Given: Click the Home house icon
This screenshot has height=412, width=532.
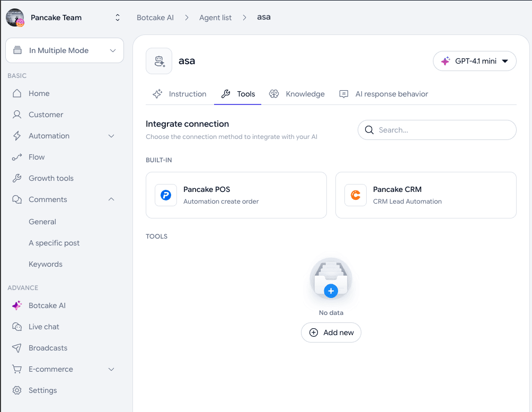Looking at the screenshot, I should pyautogui.click(x=17, y=93).
